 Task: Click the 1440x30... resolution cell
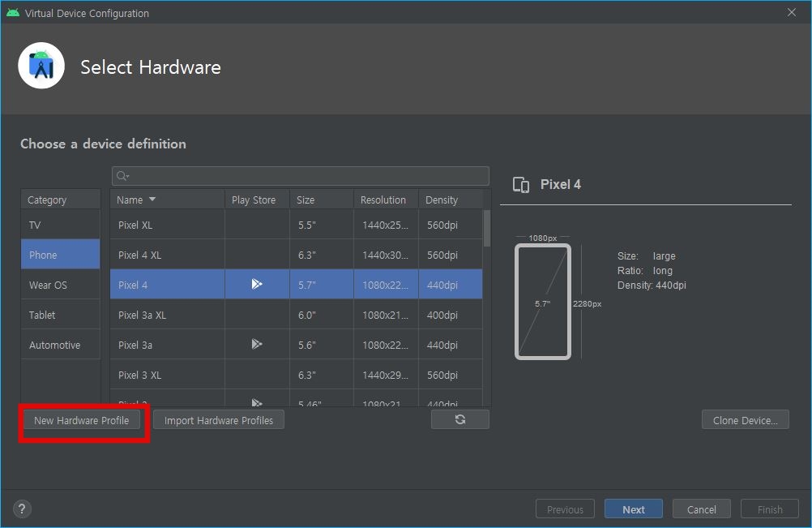pyautogui.click(x=385, y=255)
